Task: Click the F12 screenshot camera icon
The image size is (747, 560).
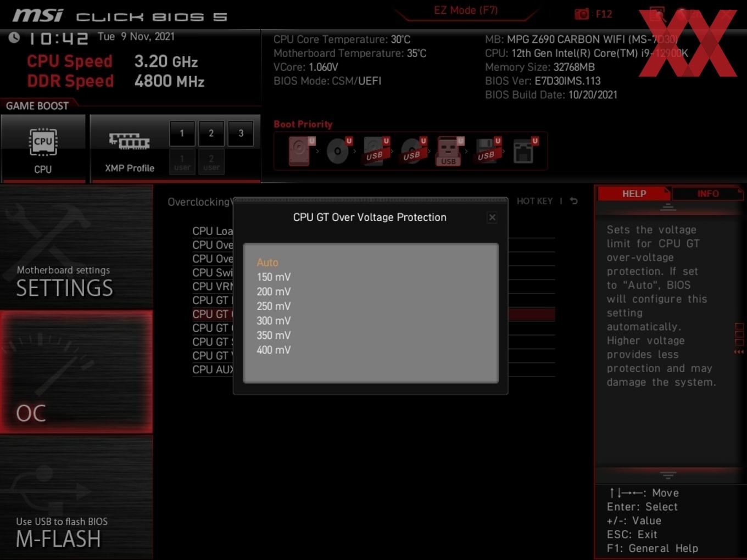Action: coord(582,14)
